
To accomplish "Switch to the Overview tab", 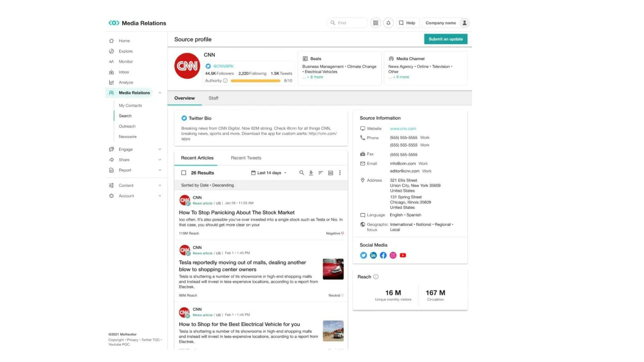I will click(184, 98).
